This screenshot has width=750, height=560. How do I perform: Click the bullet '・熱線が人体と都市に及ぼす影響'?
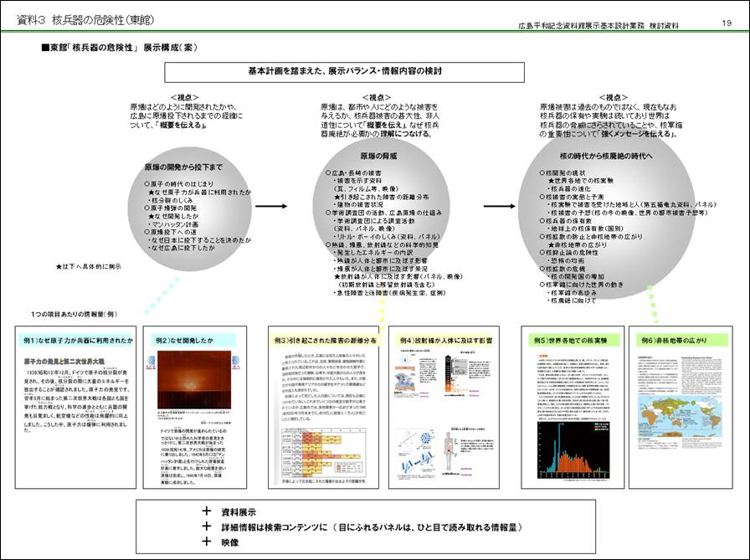click(380, 261)
